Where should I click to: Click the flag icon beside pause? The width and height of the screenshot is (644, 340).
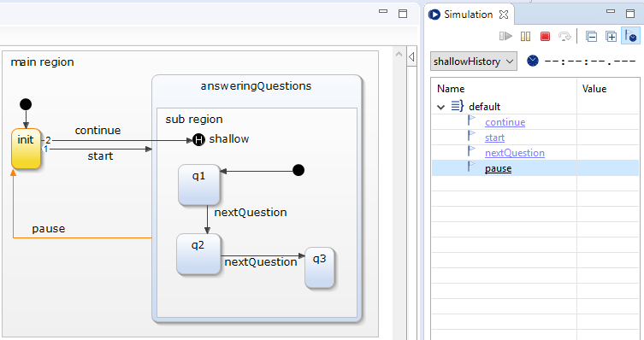[471, 167]
